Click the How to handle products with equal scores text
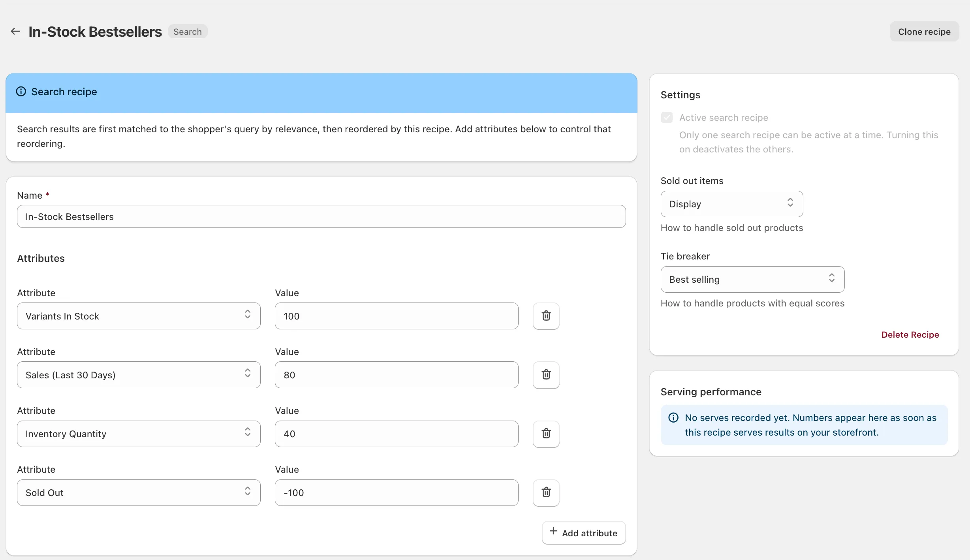The height and width of the screenshot is (560, 970). [752, 303]
